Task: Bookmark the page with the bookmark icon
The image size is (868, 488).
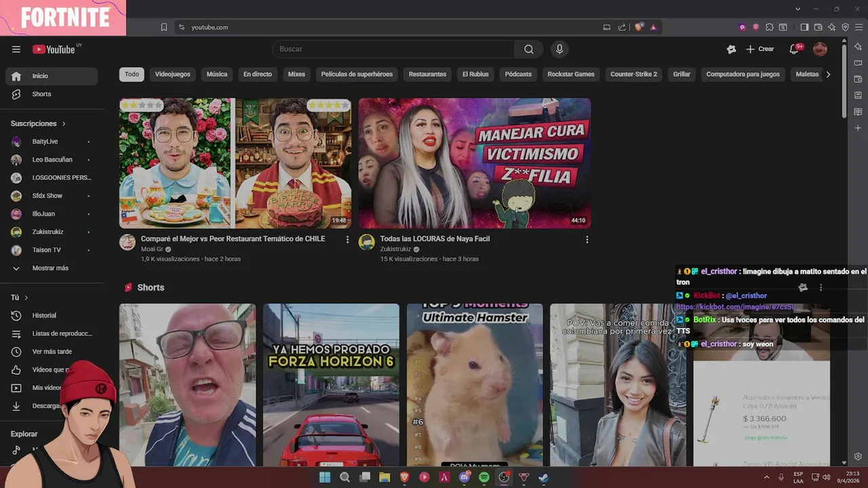Action: (163, 27)
